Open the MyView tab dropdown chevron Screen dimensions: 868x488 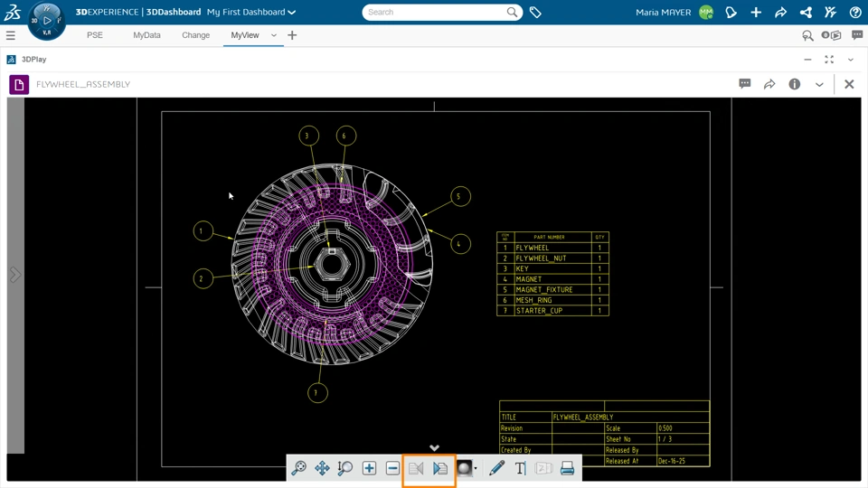coord(273,35)
